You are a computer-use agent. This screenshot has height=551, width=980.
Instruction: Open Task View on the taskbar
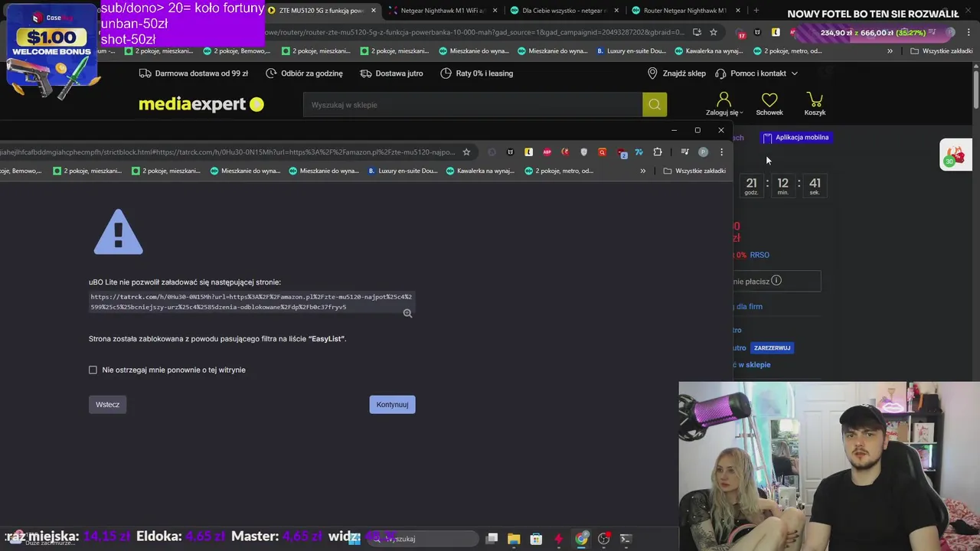492,539
